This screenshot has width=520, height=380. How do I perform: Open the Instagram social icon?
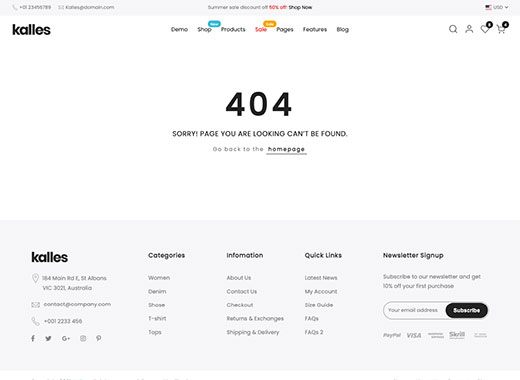(83, 338)
